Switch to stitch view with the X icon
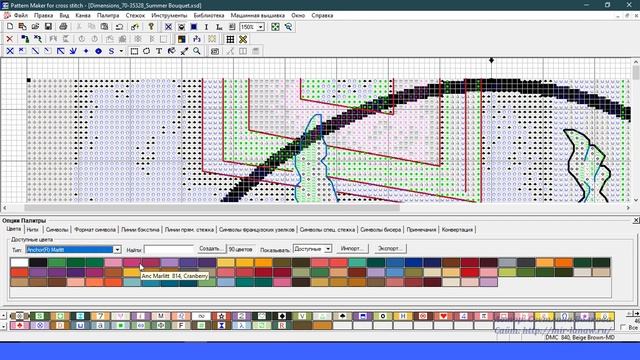The width and height of the screenshot is (640, 360). point(168,27)
